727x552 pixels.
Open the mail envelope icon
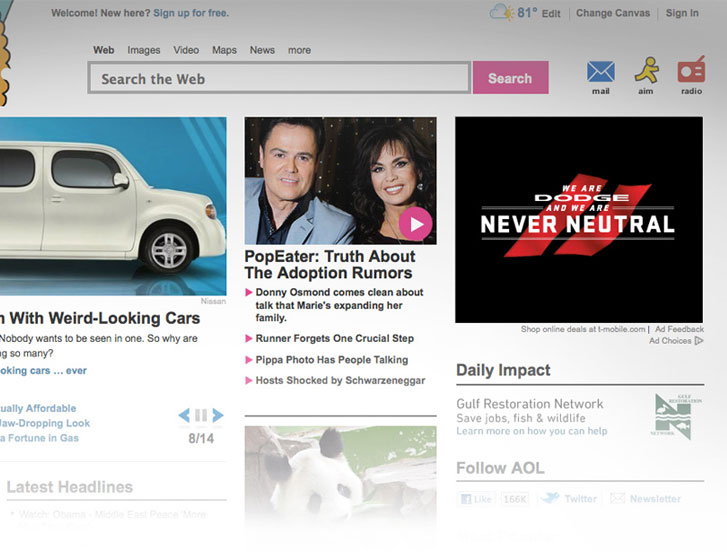[x=600, y=72]
